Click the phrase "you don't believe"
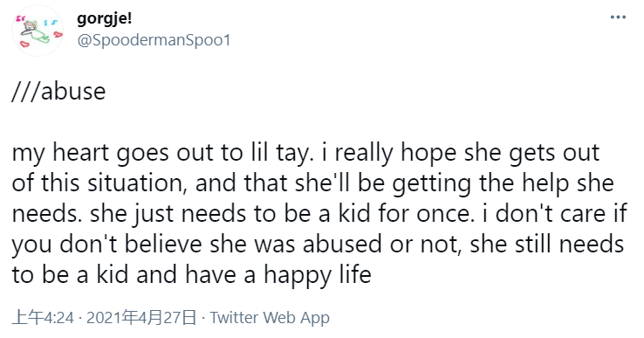 [106, 245]
